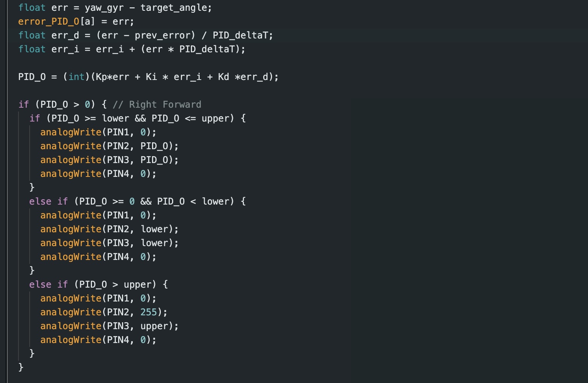The image size is (588, 383).
Task: Click the int cast keyword
Action: click(77, 77)
